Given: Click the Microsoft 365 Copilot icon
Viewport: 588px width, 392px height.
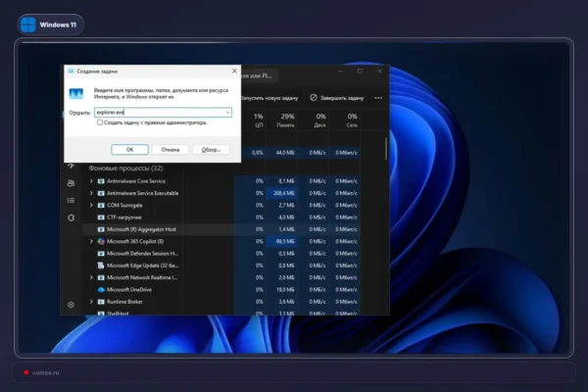Looking at the screenshot, I should pos(101,241).
